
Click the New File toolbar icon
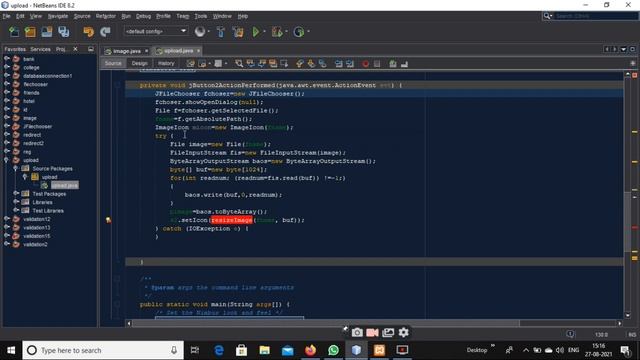click(14, 31)
